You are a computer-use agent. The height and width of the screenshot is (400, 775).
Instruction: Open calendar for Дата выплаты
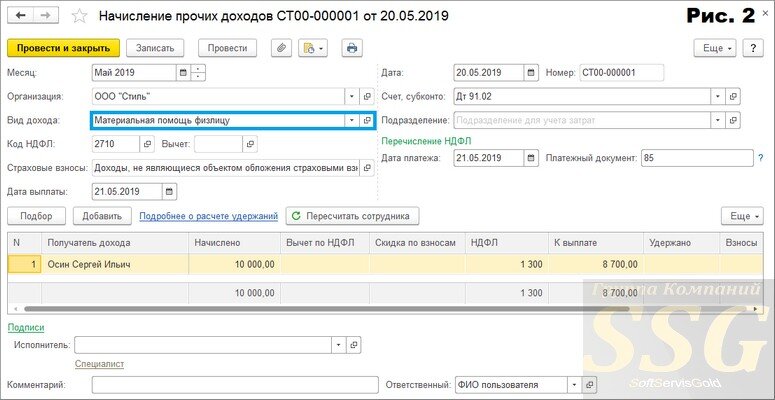tap(170, 192)
